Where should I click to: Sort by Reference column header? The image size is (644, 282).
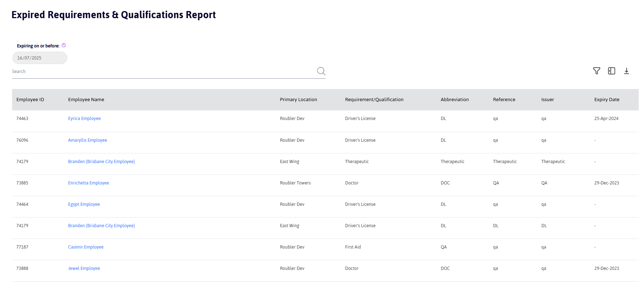[x=504, y=100]
